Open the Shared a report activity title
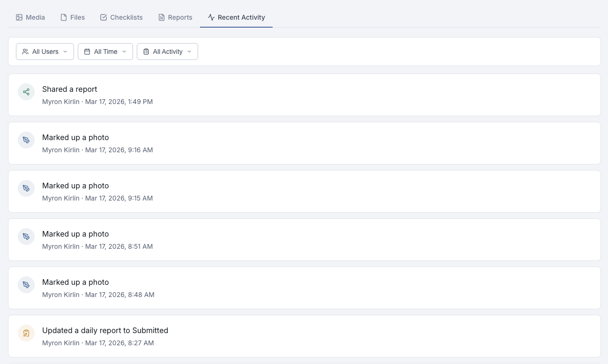Viewport: 608px width, 364px height. point(70,89)
